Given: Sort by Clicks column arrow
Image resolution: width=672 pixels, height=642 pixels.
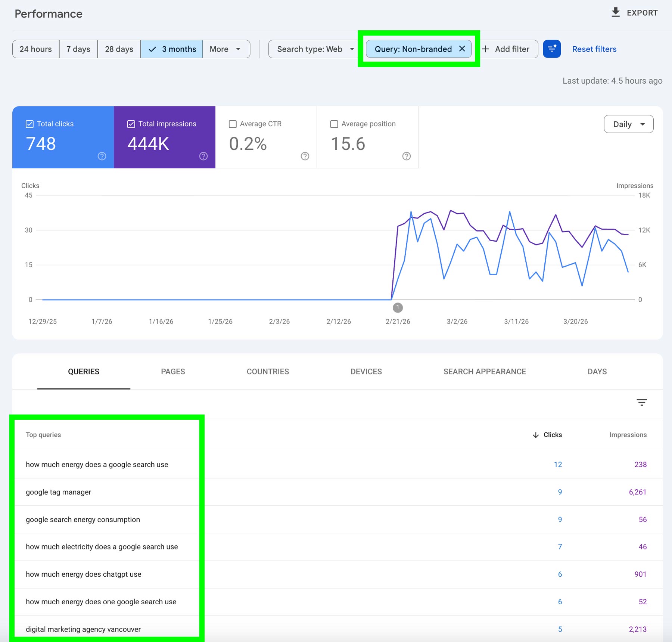Looking at the screenshot, I should pyautogui.click(x=536, y=435).
